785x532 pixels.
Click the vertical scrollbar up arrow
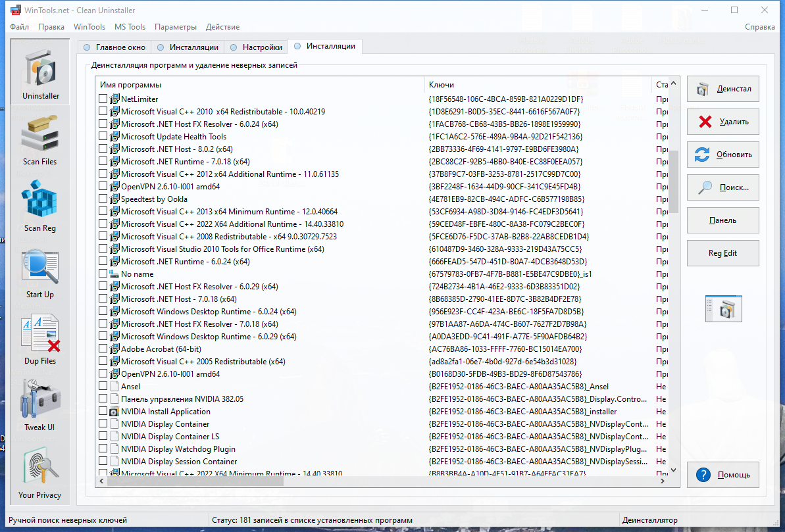pos(673,83)
